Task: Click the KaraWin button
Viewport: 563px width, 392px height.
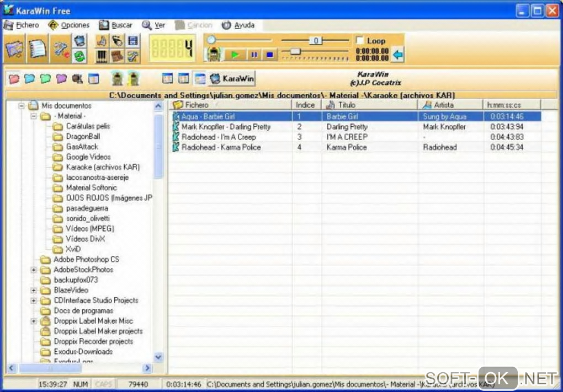Action: (x=232, y=78)
